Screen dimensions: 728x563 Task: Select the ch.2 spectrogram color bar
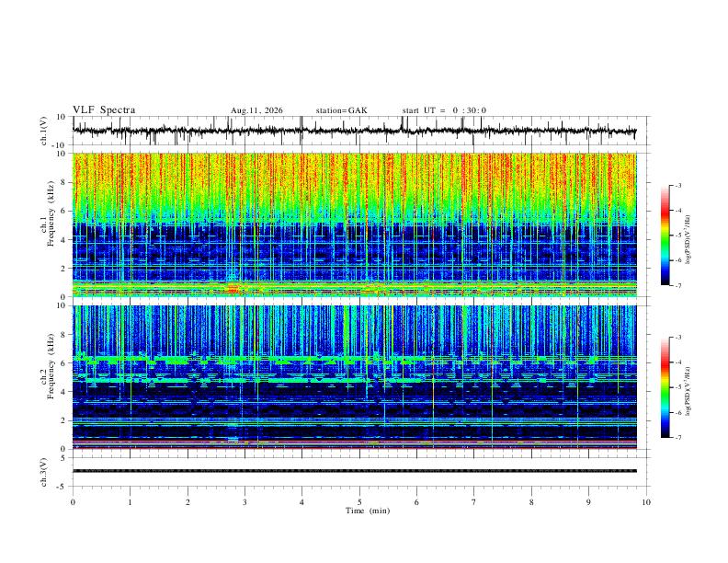665,387
